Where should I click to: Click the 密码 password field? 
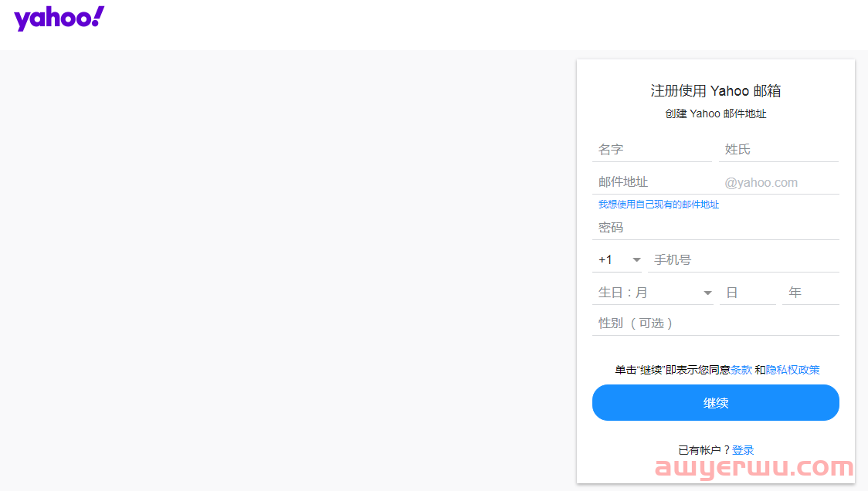[x=715, y=228]
